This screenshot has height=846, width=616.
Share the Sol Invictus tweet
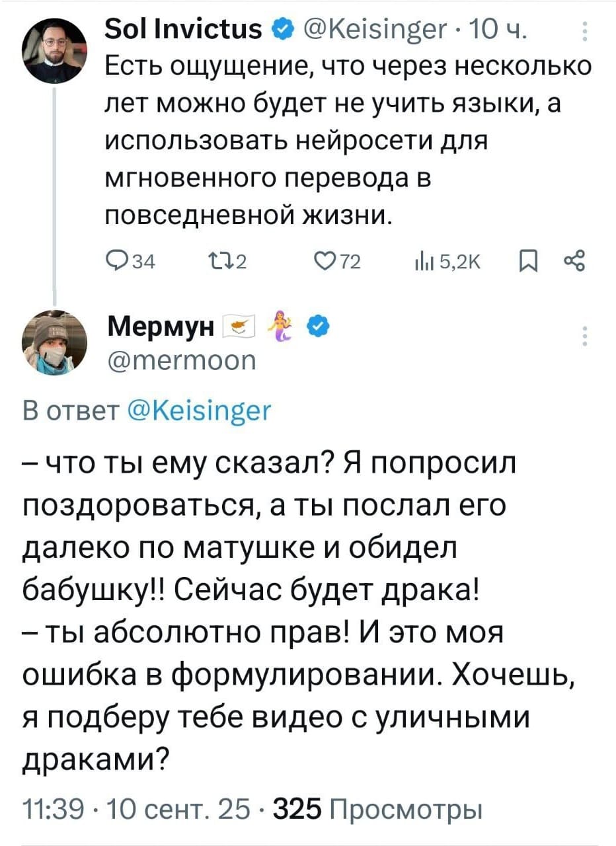click(574, 262)
